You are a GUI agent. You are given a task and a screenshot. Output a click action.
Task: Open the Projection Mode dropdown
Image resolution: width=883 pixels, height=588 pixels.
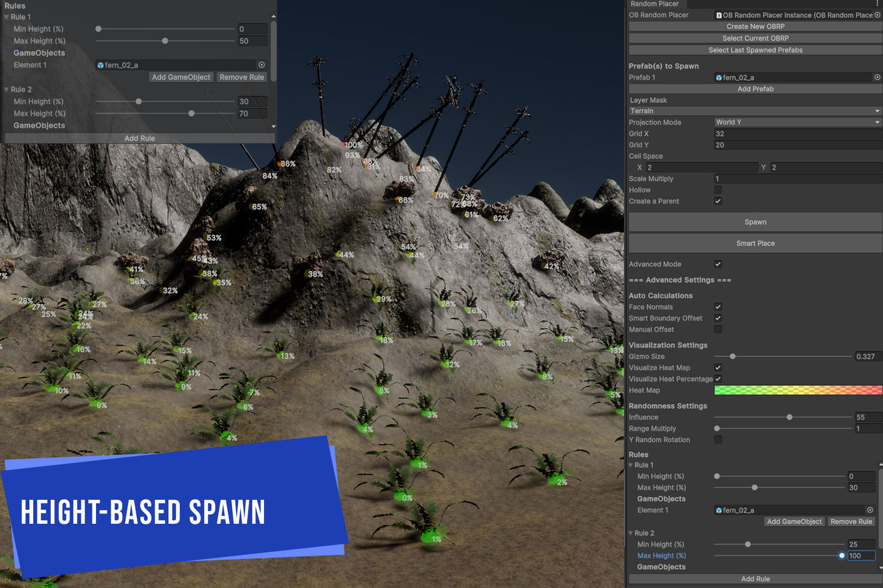click(x=797, y=122)
